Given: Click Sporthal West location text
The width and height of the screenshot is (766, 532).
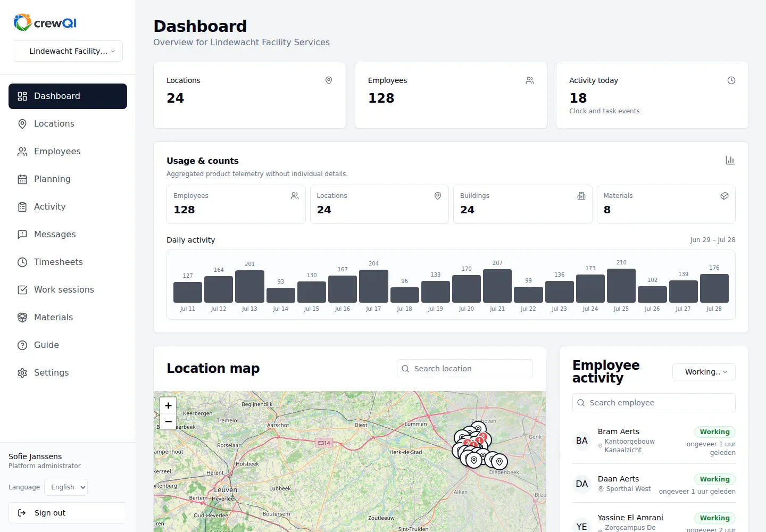Looking at the screenshot, I should click(628, 489).
